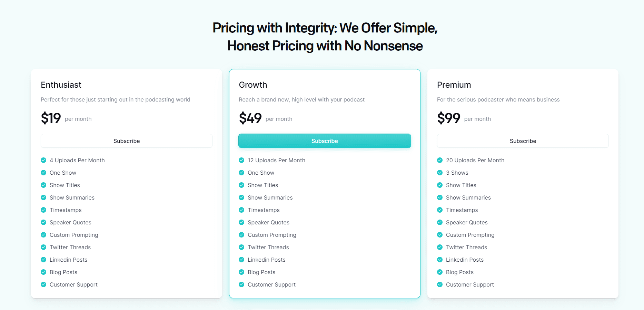
Task: Click checkmark icon next to 3 Shows
Action: (440, 173)
